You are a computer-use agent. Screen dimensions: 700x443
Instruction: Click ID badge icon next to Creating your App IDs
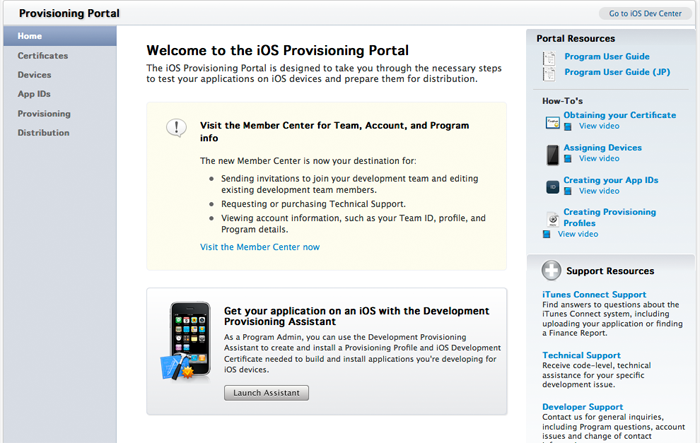pyautogui.click(x=553, y=187)
